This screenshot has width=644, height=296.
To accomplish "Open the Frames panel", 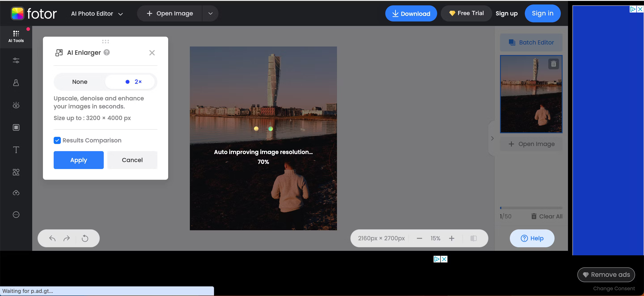I will tap(16, 127).
